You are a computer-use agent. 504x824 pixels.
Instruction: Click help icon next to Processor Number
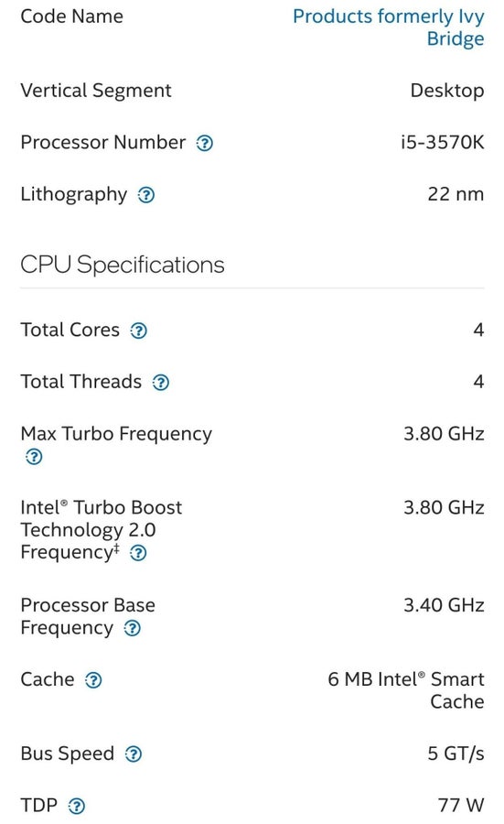pyautogui.click(x=204, y=143)
